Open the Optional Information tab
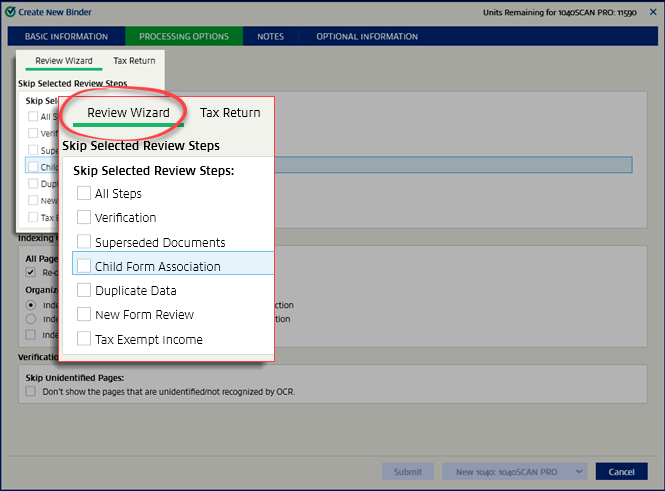 click(367, 37)
